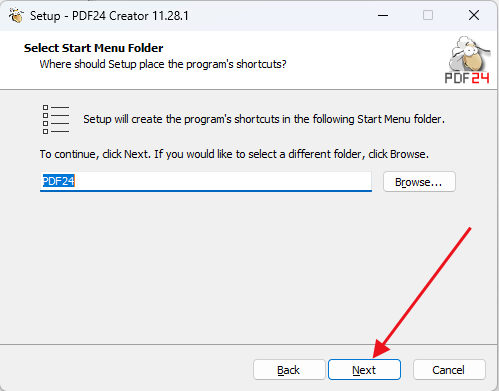
Task: Click the red arrow annotation head
Action: click(x=380, y=349)
